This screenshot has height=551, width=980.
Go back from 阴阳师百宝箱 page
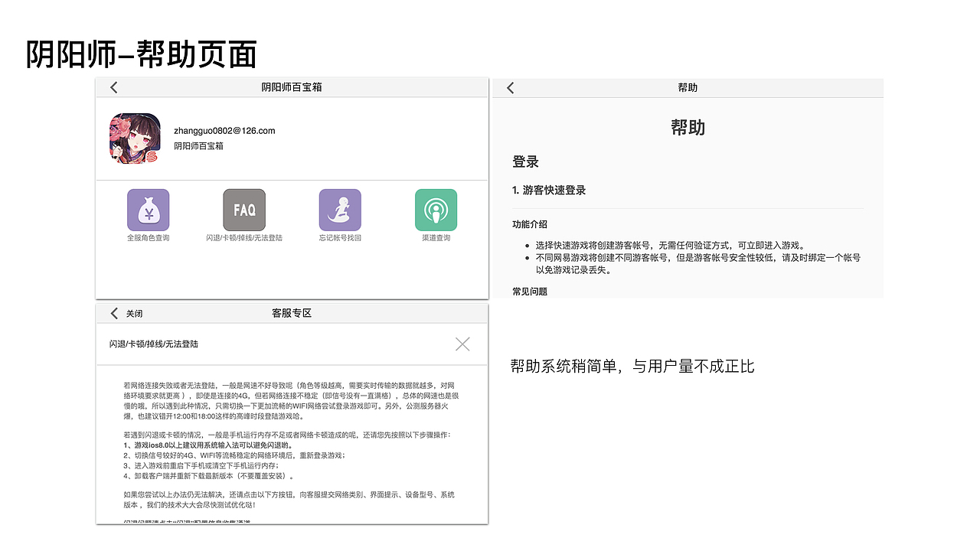click(x=113, y=87)
